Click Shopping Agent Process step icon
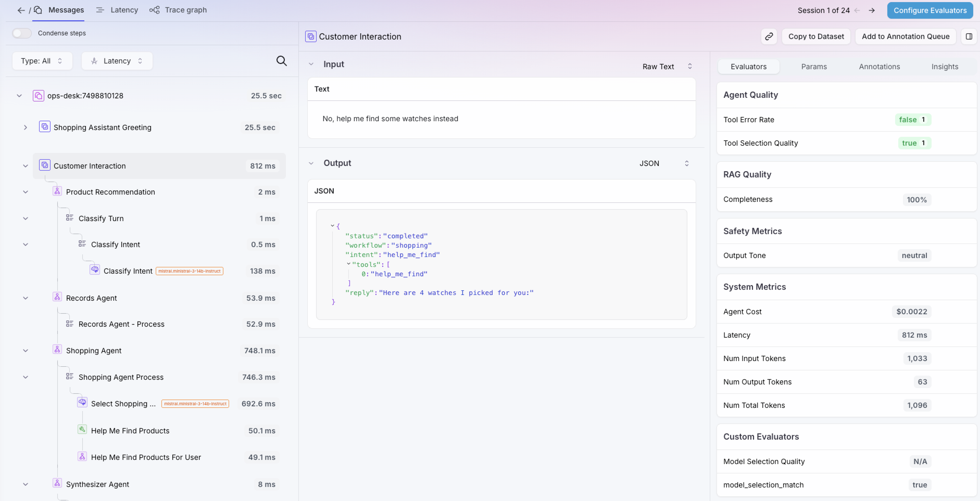This screenshot has height=501, width=980. (70, 376)
